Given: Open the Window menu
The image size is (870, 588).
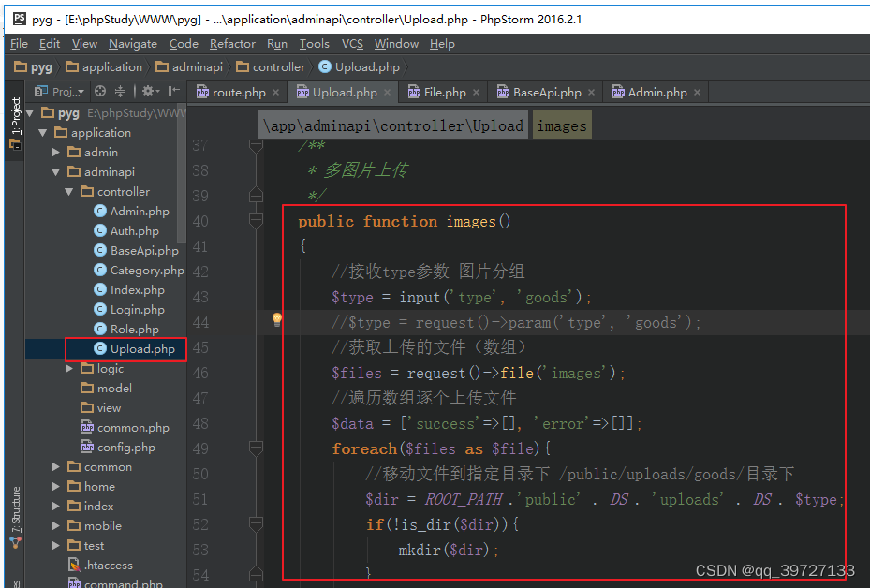Looking at the screenshot, I should point(396,44).
